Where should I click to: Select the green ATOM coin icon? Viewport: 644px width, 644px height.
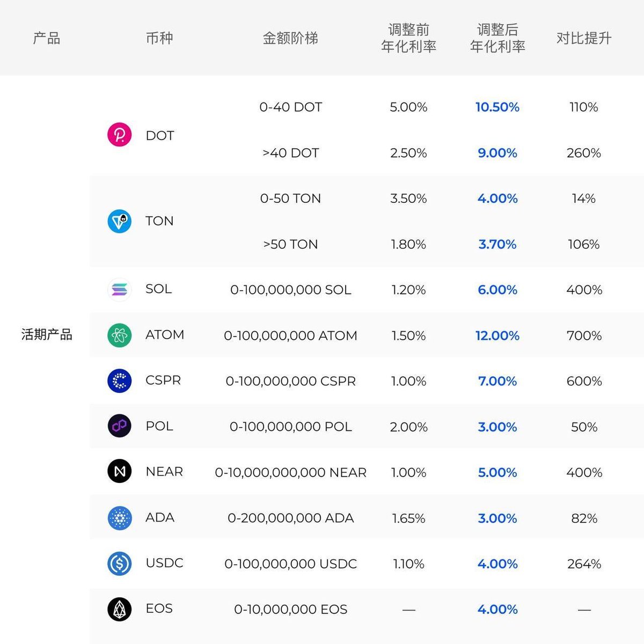point(120,335)
